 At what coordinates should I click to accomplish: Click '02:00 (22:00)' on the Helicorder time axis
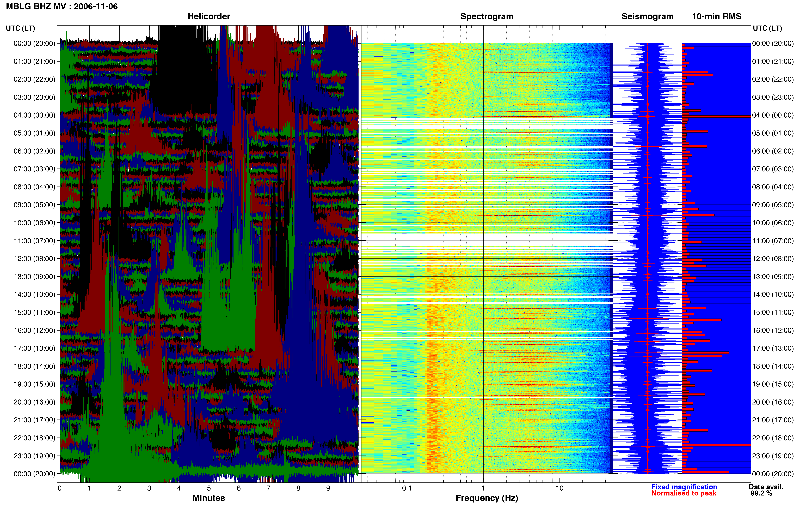click(34, 79)
